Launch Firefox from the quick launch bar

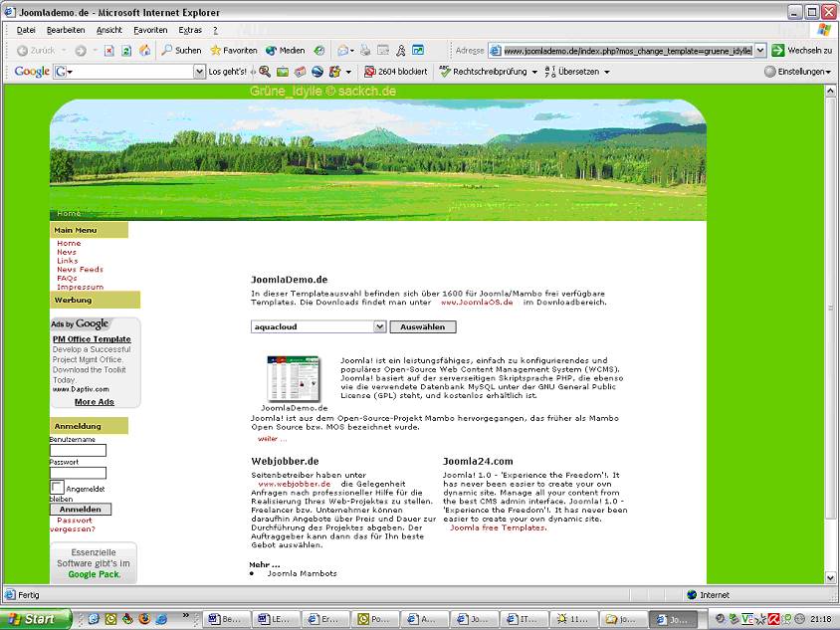[x=144, y=619]
